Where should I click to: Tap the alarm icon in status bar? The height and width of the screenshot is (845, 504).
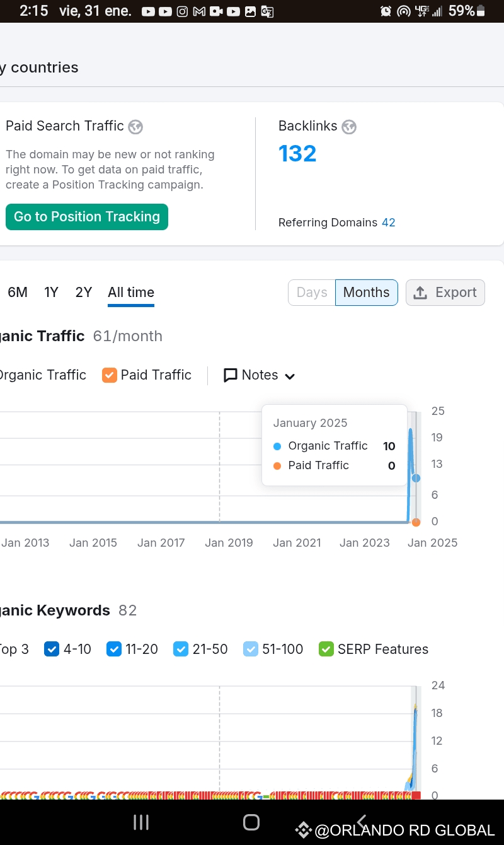[x=386, y=11]
